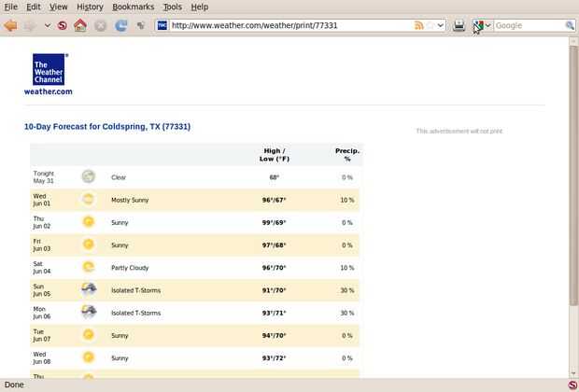This screenshot has height=392, width=579.
Task: Open the File menu
Action: [11, 7]
